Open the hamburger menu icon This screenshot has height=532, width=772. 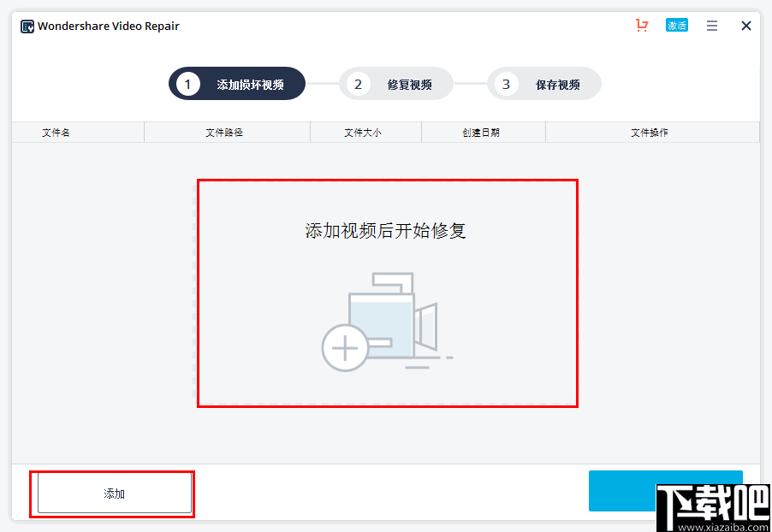click(711, 26)
